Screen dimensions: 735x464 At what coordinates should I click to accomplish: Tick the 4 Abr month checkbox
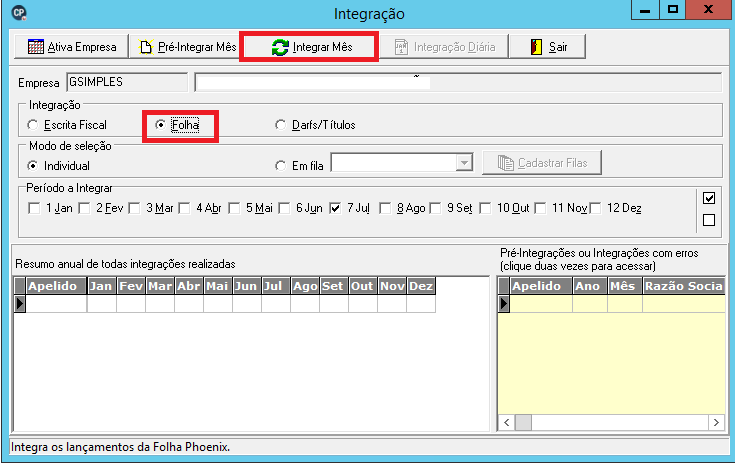(x=185, y=208)
